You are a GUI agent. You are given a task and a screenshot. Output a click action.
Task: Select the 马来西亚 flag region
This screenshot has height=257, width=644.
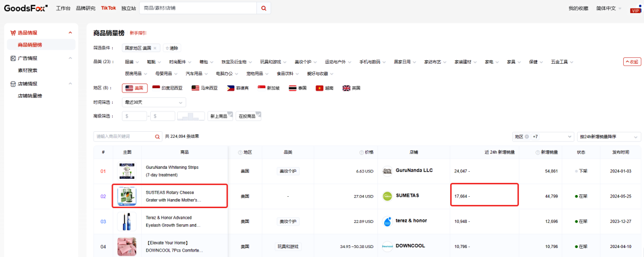[x=205, y=88]
